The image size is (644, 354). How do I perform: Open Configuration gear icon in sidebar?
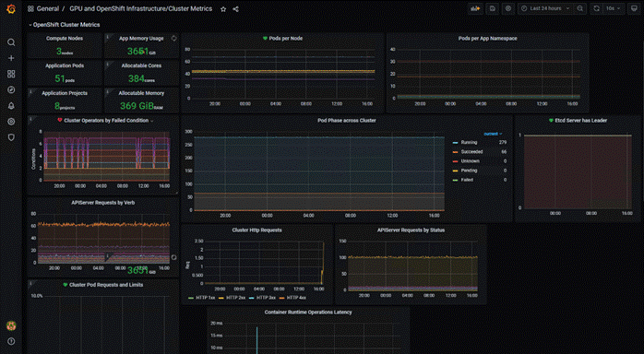(11, 122)
